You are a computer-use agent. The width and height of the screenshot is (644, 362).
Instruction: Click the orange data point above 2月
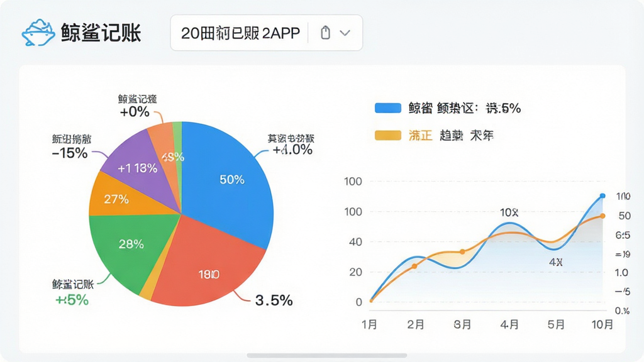tap(414, 266)
